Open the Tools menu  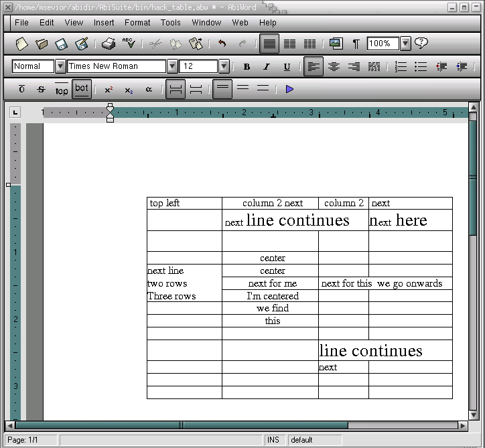(171, 22)
